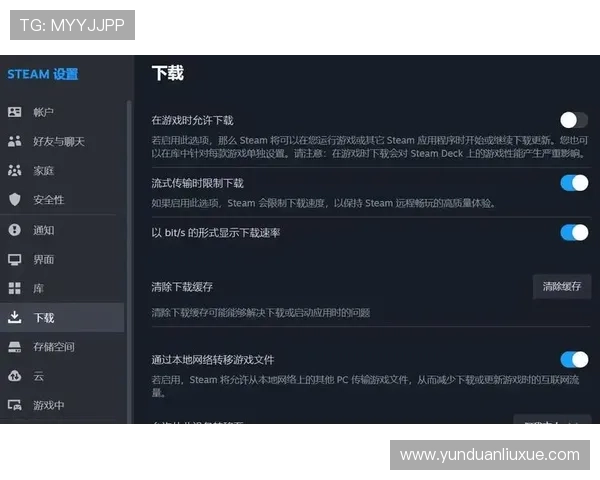Click the Cloud (云) icon
The image size is (600, 480).
click(x=15, y=376)
